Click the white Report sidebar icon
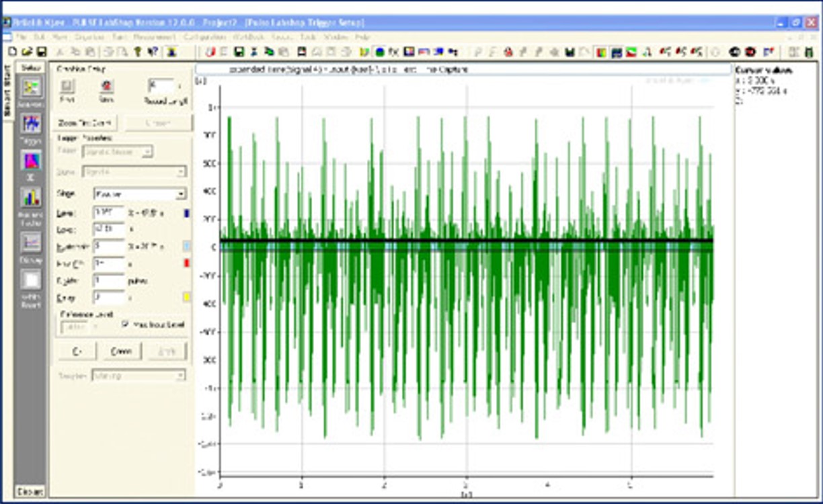The width and height of the screenshot is (823, 504). [32, 280]
